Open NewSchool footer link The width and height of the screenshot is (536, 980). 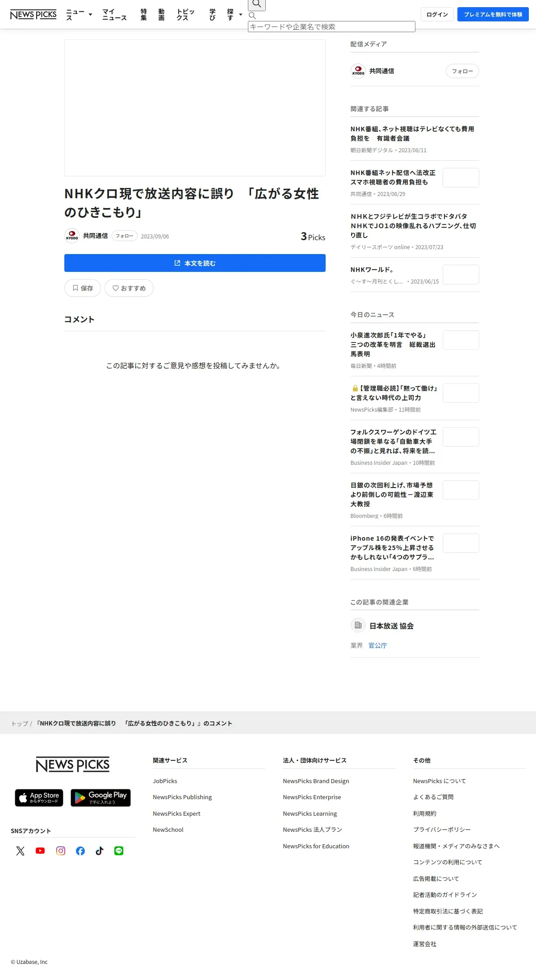168,830
